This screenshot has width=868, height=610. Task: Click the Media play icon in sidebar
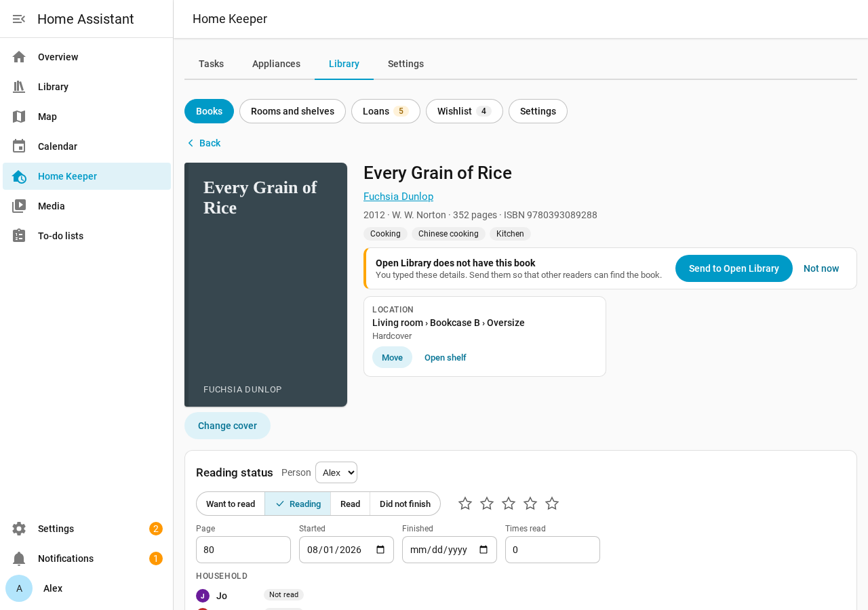pyautogui.click(x=19, y=206)
